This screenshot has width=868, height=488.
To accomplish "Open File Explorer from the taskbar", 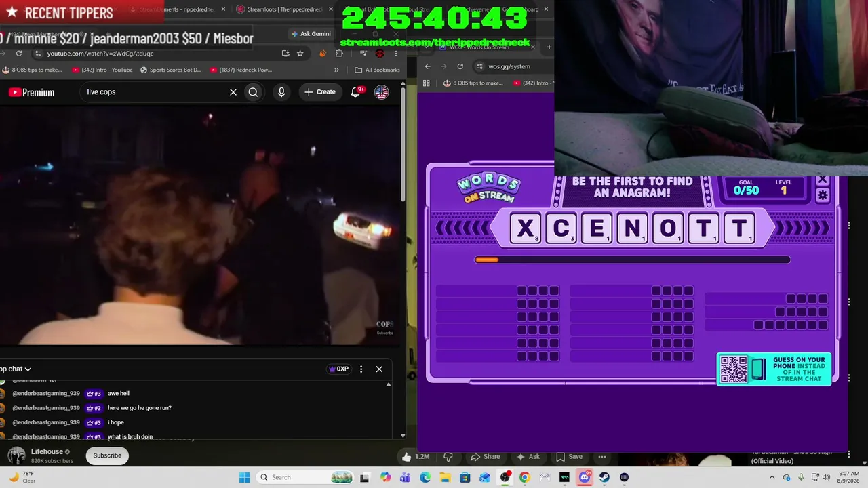I will pos(445,477).
